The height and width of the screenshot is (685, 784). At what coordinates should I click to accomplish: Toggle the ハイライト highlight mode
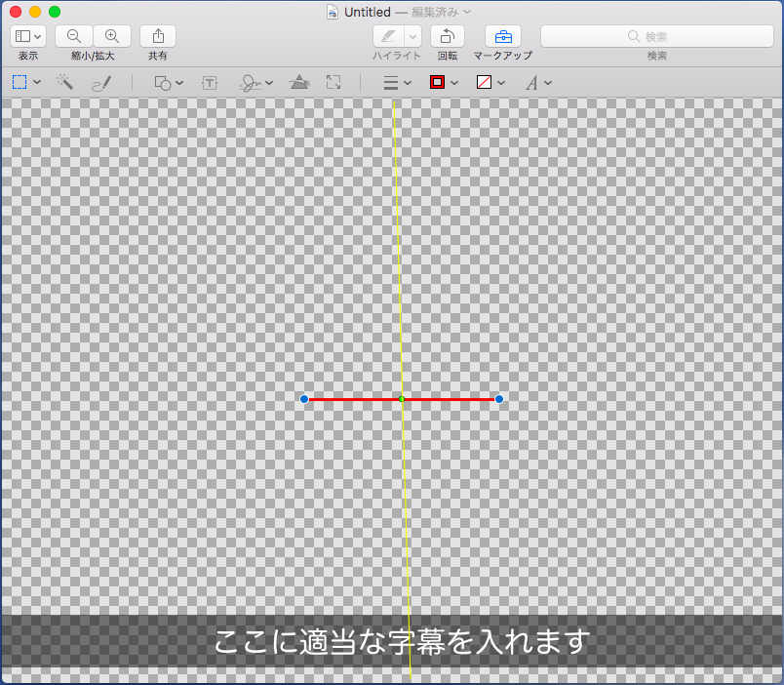click(388, 36)
